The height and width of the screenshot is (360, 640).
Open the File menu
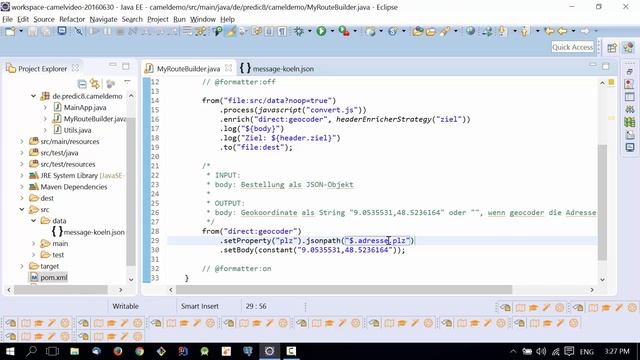tap(7, 19)
